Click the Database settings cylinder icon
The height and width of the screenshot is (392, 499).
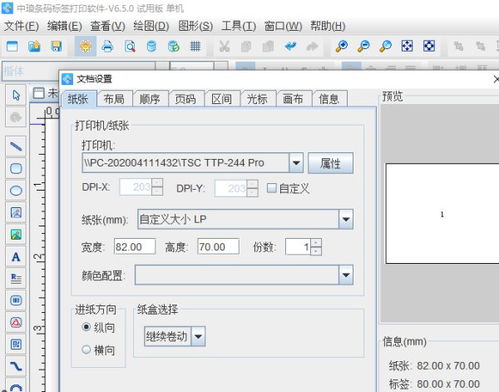pos(151,46)
